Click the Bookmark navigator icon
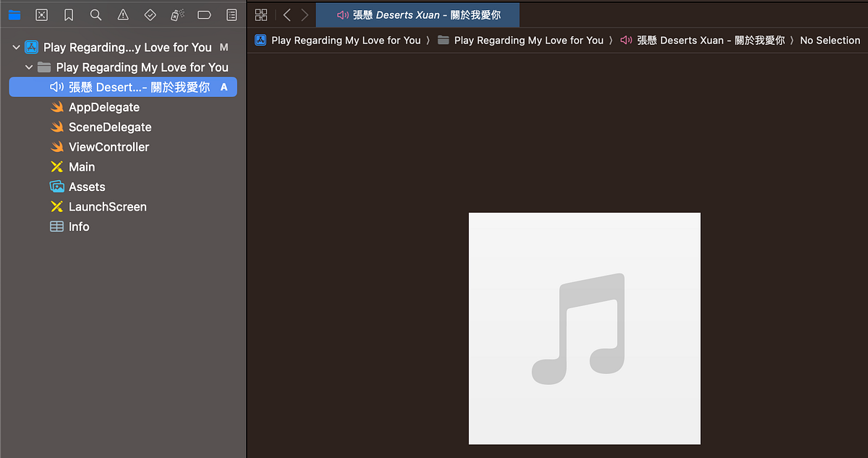This screenshot has height=458, width=868. [x=69, y=14]
